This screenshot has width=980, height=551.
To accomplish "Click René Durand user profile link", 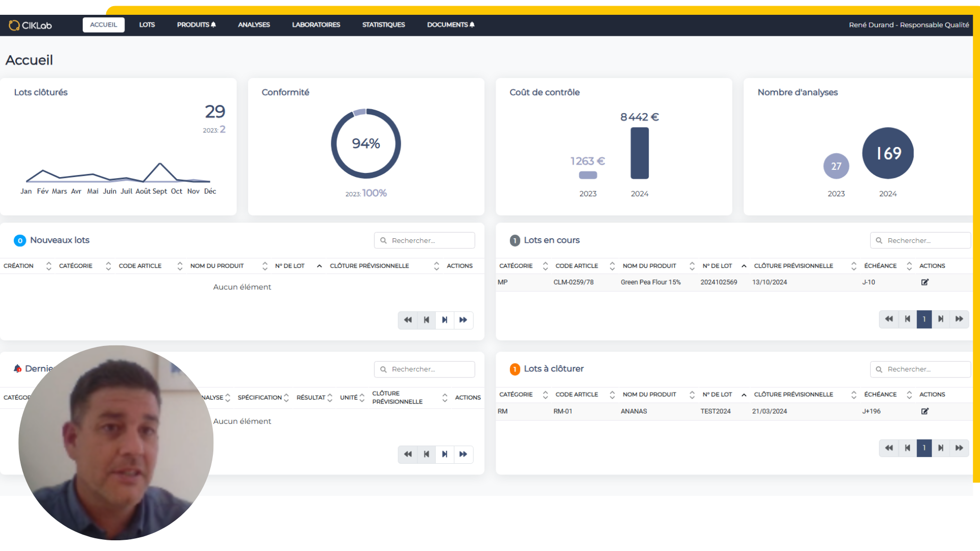I will click(909, 24).
